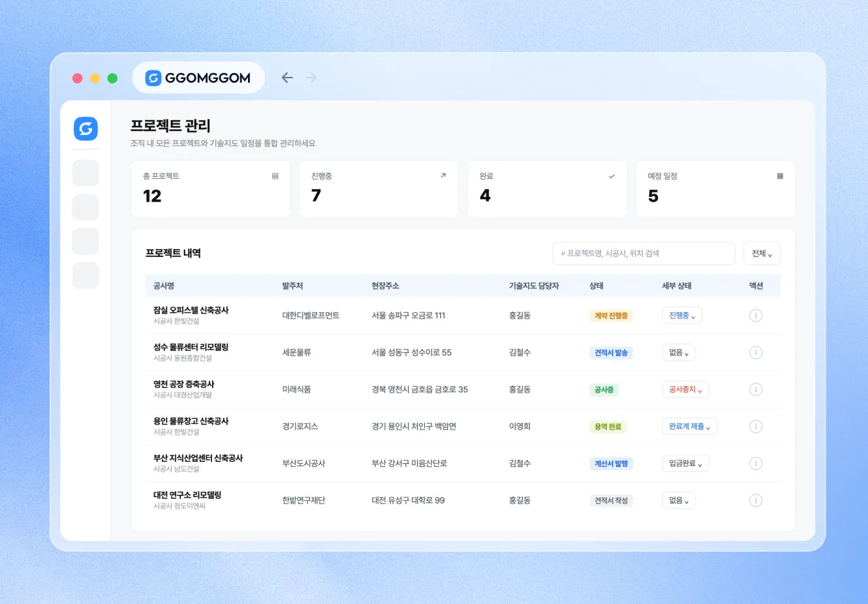This screenshot has width=868, height=604.
Task: Click the list icon on 총 프로젝트 card
Action: 275,176
